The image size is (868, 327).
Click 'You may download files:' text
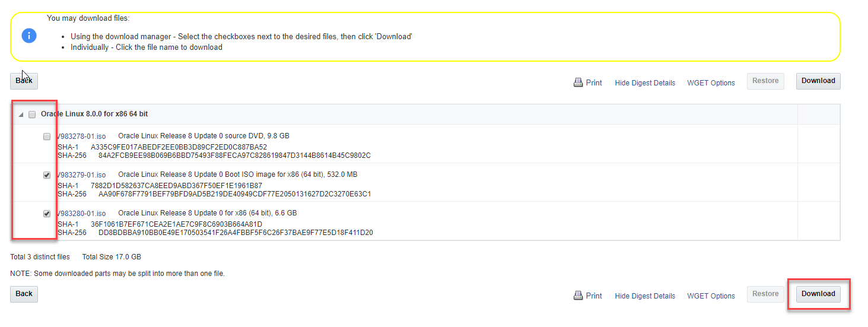(88, 18)
